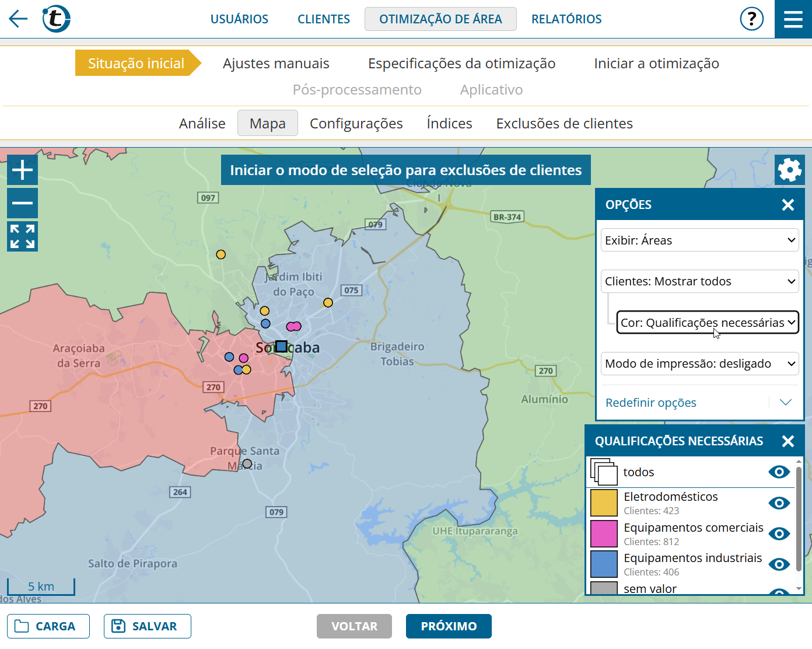Toggle visibility of Eletrodomésticos clients

coord(779,503)
